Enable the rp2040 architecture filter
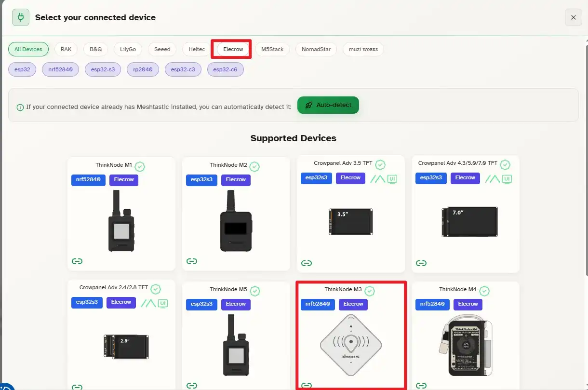The image size is (588, 390). point(143,69)
